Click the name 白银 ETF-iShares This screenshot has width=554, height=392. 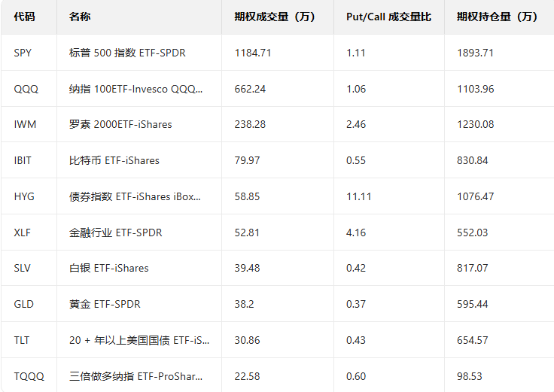tap(109, 269)
